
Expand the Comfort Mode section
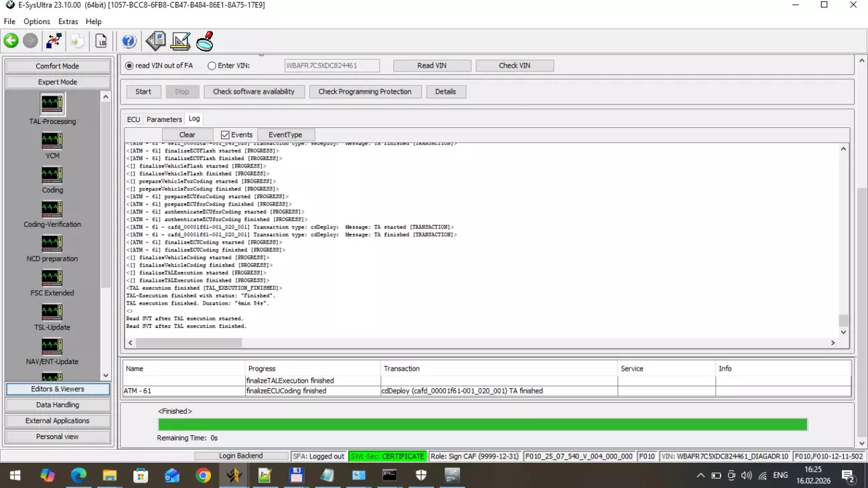pos(58,66)
